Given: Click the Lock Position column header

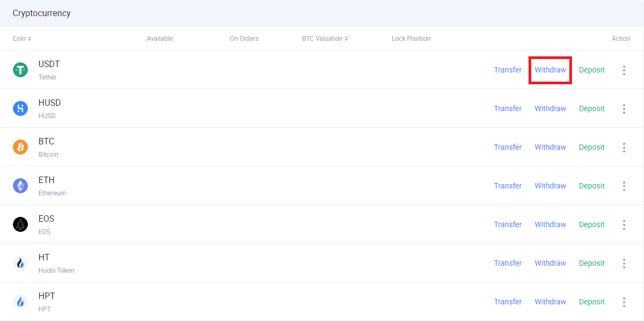Looking at the screenshot, I should tap(411, 39).
